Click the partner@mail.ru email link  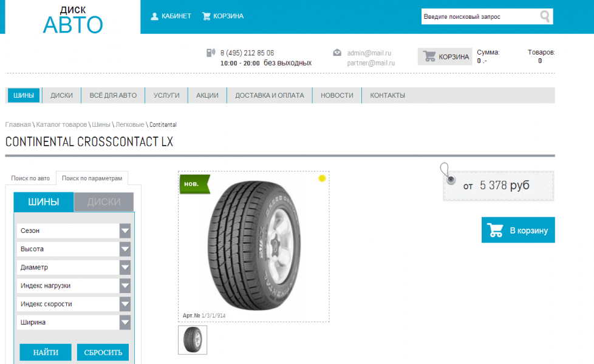(x=371, y=63)
